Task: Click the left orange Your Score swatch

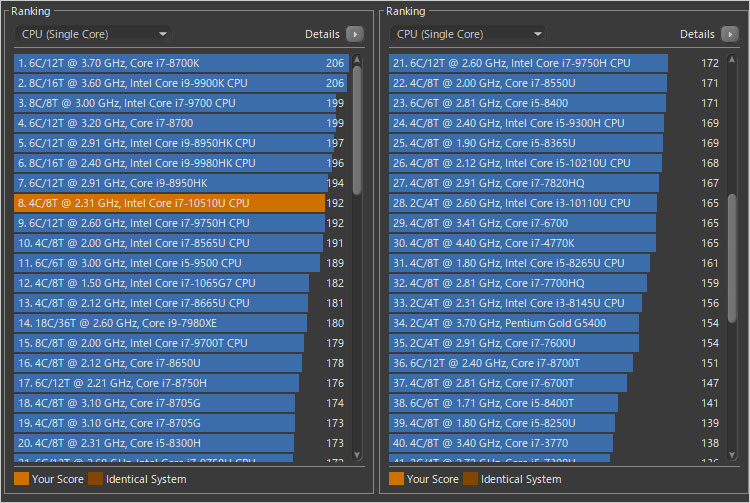Action: click(x=21, y=479)
